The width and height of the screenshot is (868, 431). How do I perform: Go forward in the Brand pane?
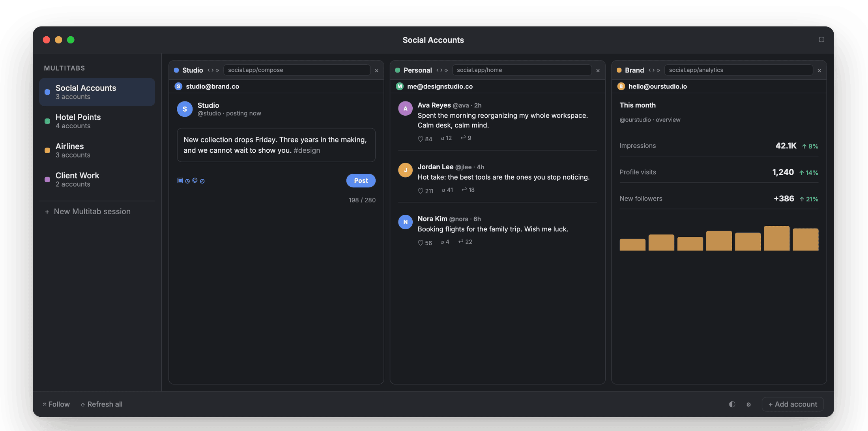coord(653,70)
